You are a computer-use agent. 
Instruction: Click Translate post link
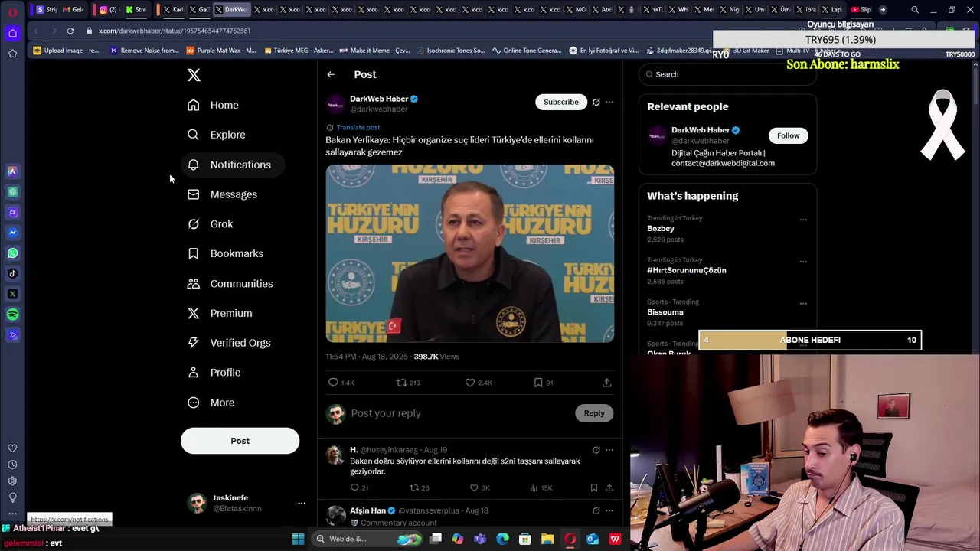click(x=358, y=127)
